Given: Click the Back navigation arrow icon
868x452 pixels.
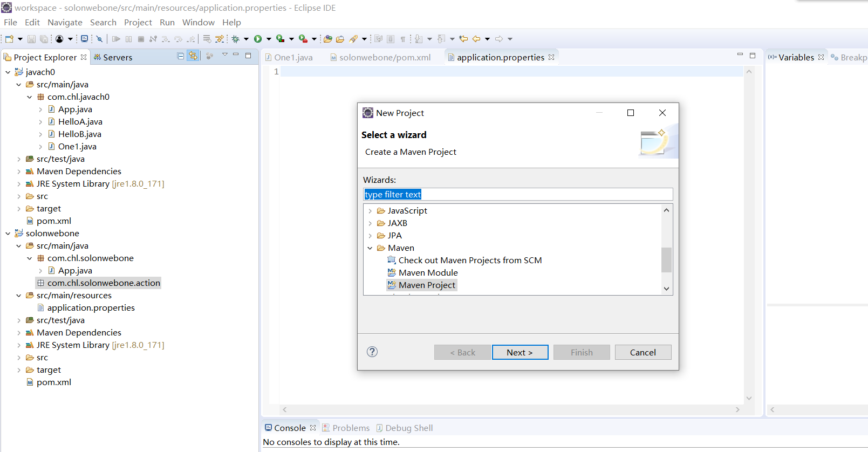Looking at the screenshot, I should (x=476, y=39).
